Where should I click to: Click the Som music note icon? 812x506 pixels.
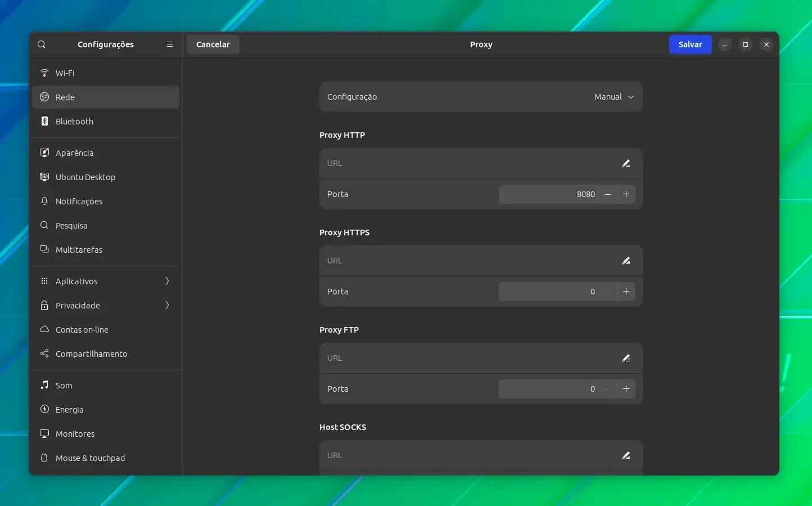(44, 386)
